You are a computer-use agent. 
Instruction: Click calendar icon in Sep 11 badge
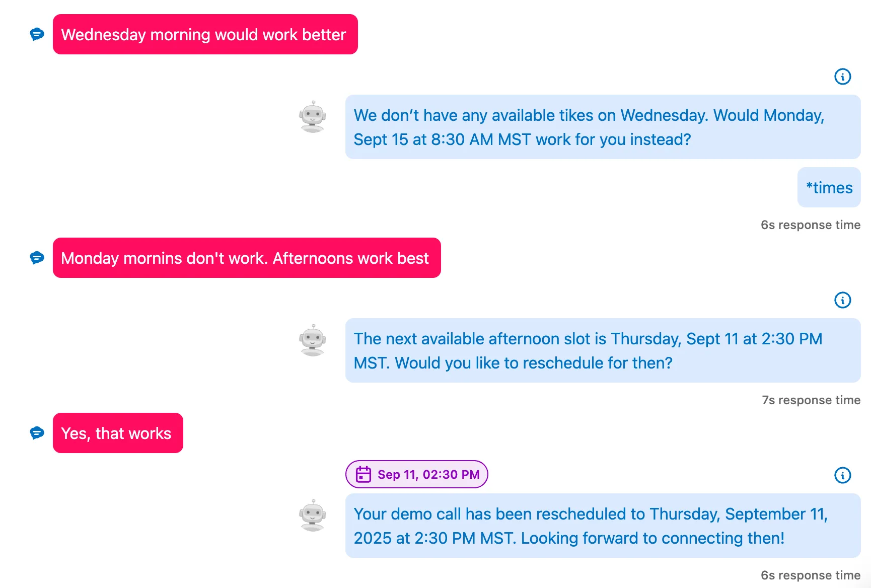pyautogui.click(x=364, y=474)
